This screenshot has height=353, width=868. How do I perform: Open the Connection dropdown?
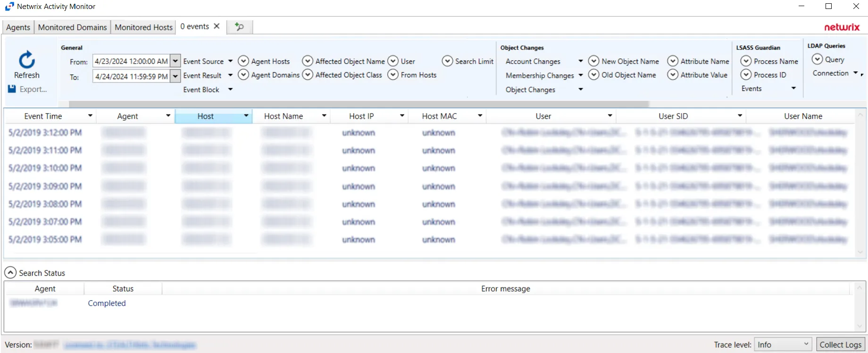coord(856,73)
